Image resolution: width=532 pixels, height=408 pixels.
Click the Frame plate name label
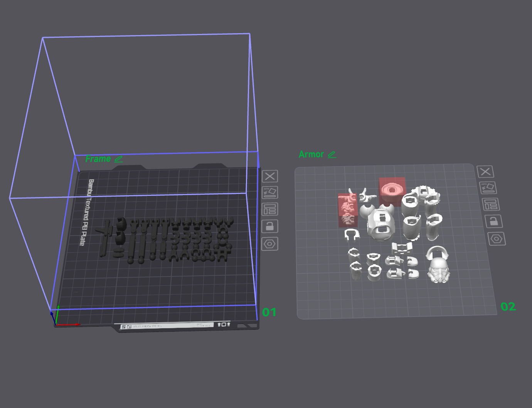click(x=98, y=159)
